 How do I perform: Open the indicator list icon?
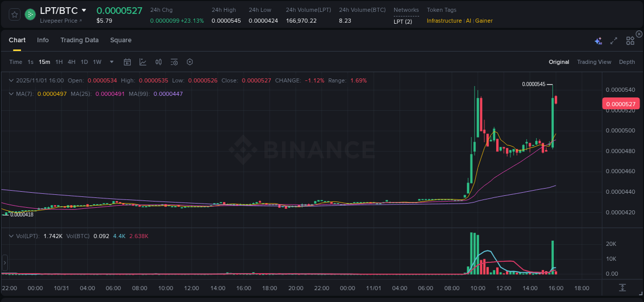coord(174,62)
